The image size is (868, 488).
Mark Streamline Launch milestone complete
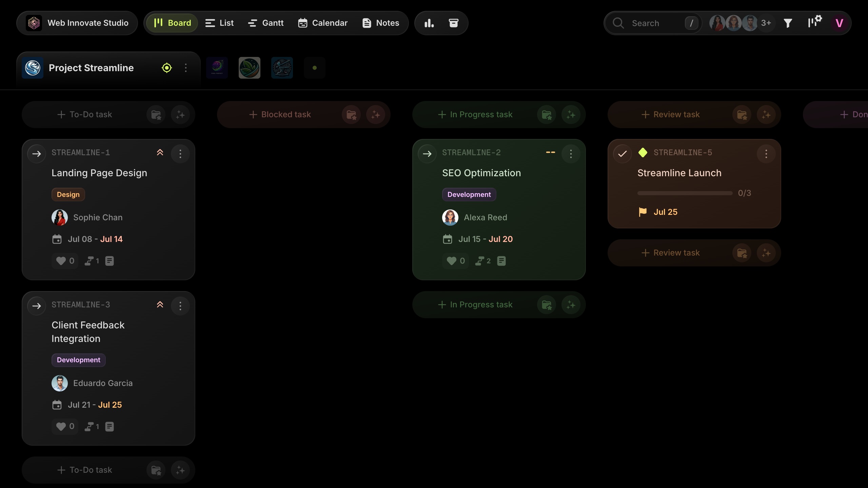(623, 154)
